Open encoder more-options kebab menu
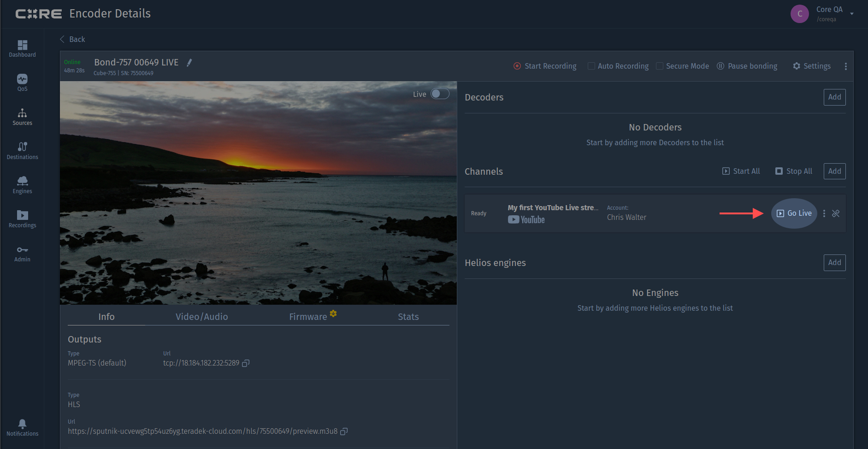Screen dimensions: 868x449 [845, 66]
